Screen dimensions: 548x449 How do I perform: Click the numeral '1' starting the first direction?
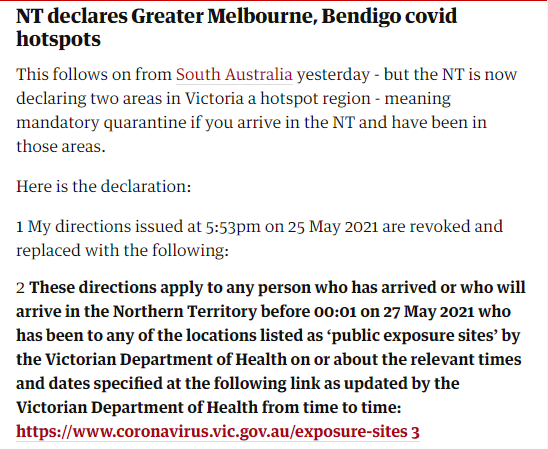click(20, 227)
